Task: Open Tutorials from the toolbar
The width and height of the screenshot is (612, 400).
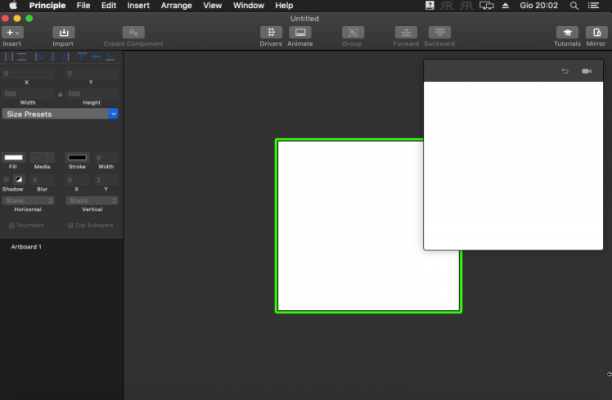Action: [x=567, y=33]
